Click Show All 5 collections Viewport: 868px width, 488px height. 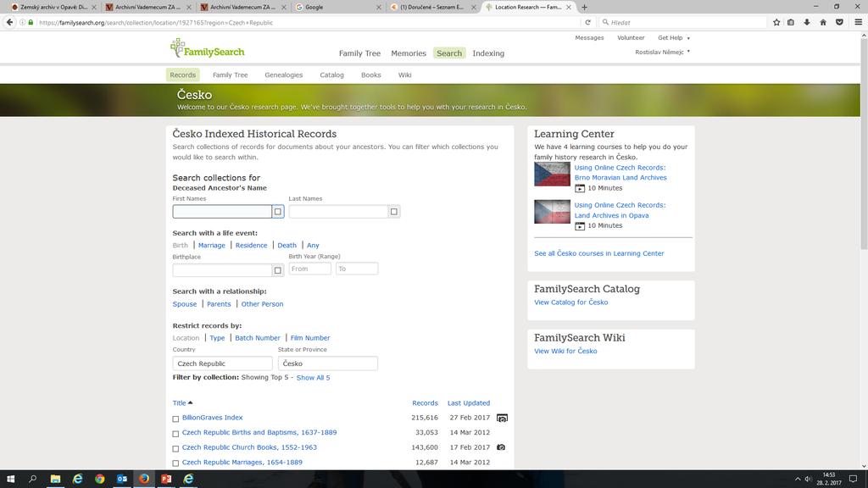pyautogui.click(x=313, y=377)
